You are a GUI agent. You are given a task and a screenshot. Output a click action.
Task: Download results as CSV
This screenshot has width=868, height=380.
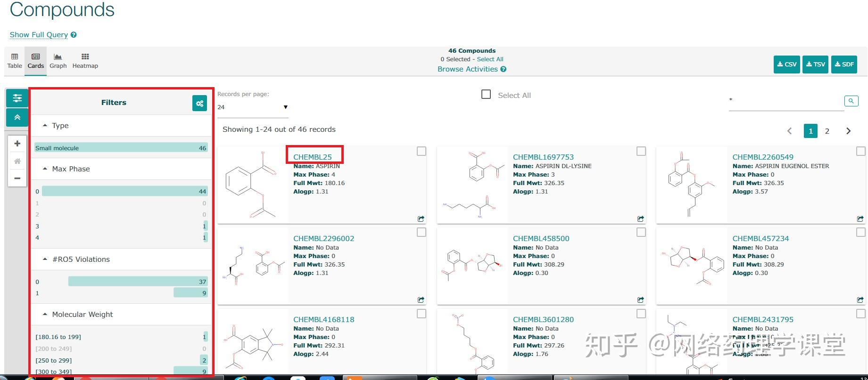[x=786, y=65]
